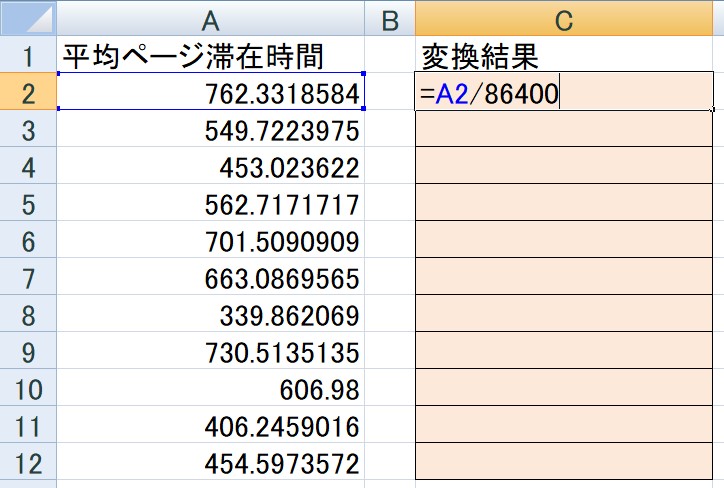
Task: Select cell containing 453.023622
Action: coord(210,168)
